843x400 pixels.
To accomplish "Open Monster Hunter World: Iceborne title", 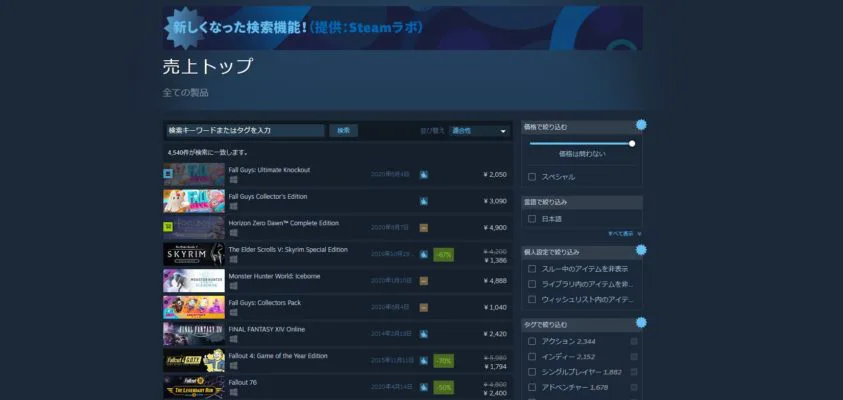I will [x=274, y=276].
